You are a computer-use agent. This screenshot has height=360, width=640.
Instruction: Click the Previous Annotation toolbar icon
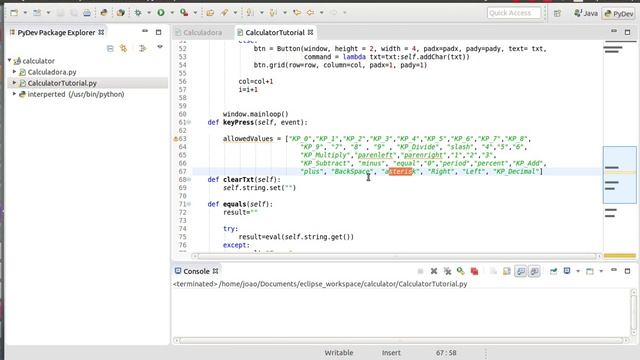click(273, 13)
